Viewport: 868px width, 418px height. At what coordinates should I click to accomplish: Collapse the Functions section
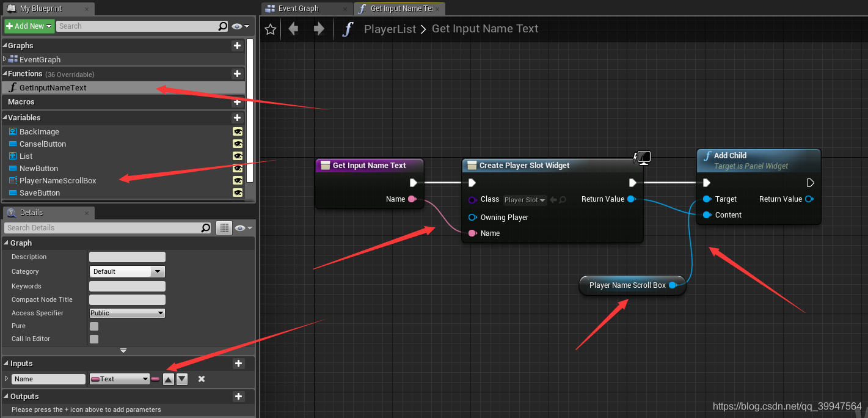click(x=5, y=74)
